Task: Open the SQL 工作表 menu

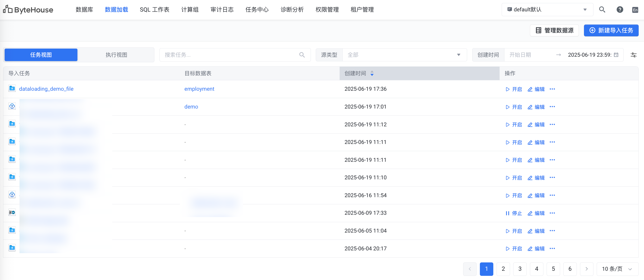Action: click(x=154, y=9)
